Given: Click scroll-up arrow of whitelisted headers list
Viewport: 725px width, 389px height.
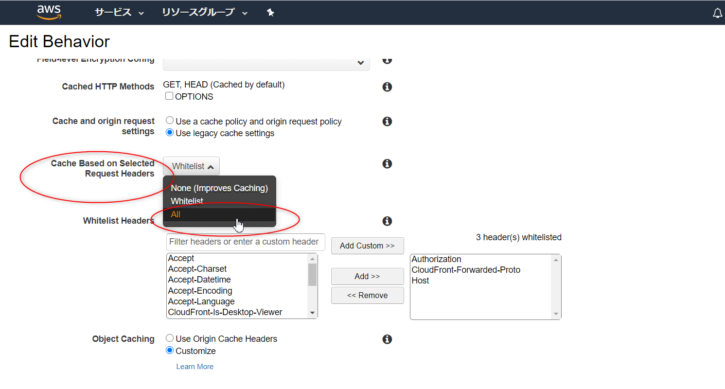Looking at the screenshot, I should tap(556, 260).
